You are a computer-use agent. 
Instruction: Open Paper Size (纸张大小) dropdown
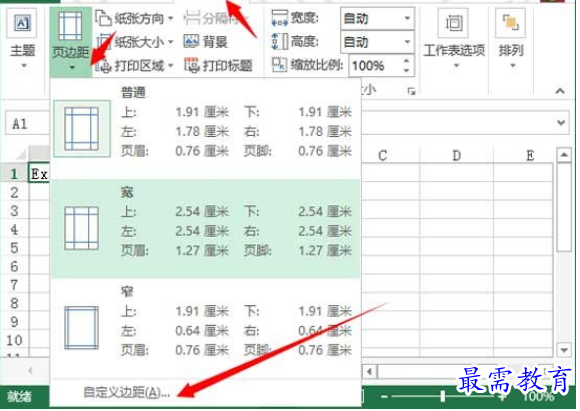134,42
